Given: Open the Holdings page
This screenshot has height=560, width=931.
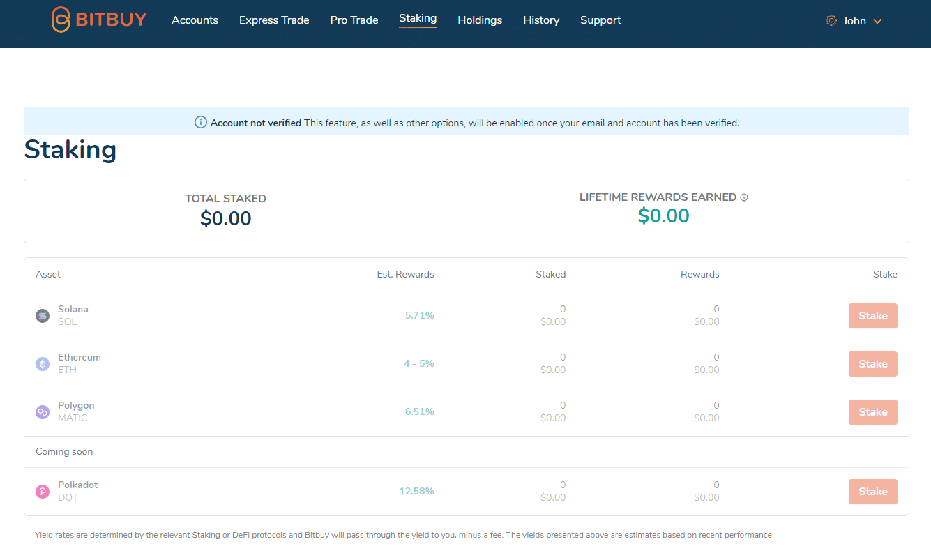Looking at the screenshot, I should coord(480,20).
